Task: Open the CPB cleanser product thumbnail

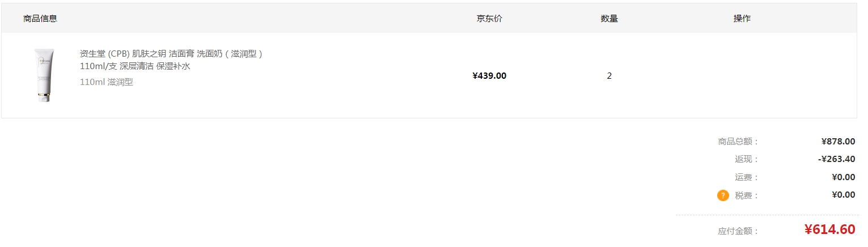Action: point(44,75)
